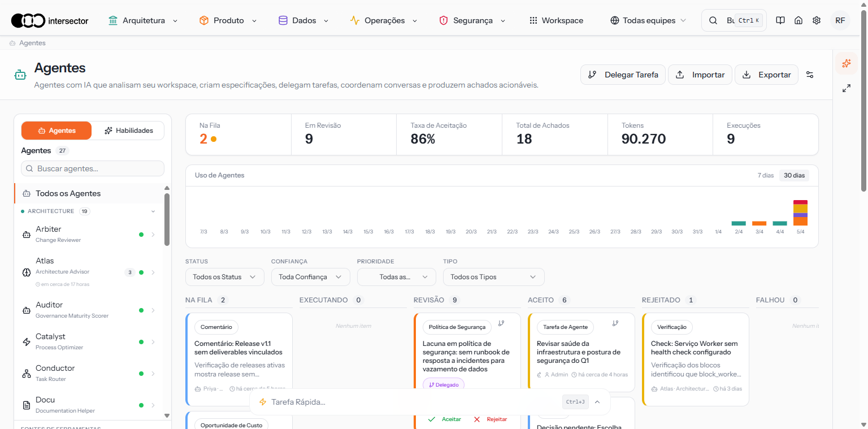Image resolution: width=868 pixels, height=429 pixels.
Task: Select Todos os Agentes in sidebar
Action: pos(89,193)
